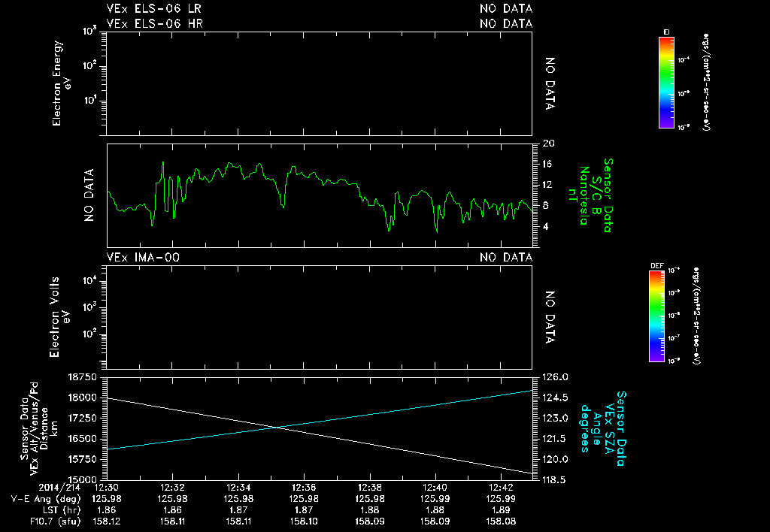770x532 pixels.
Task: Click the LST value 1.89
Action: point(501,510)
